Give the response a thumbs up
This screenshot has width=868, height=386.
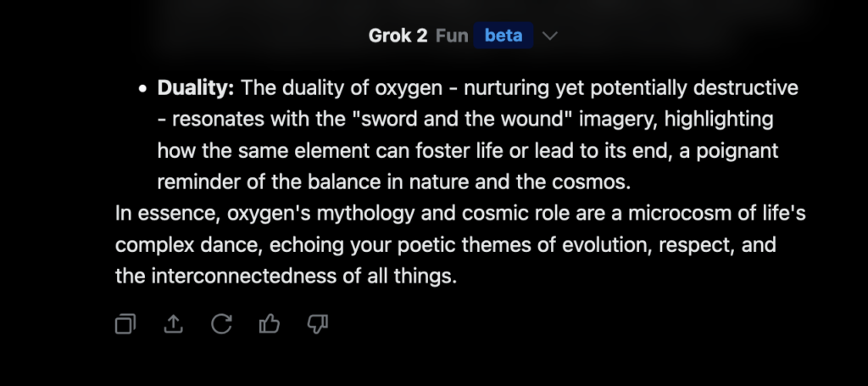pos(270,323)
